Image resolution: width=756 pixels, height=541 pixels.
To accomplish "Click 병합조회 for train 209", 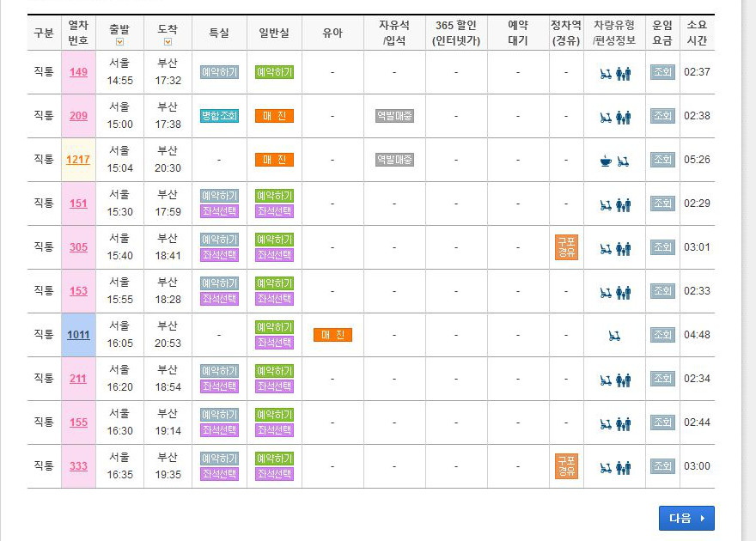I will point(219,116).
